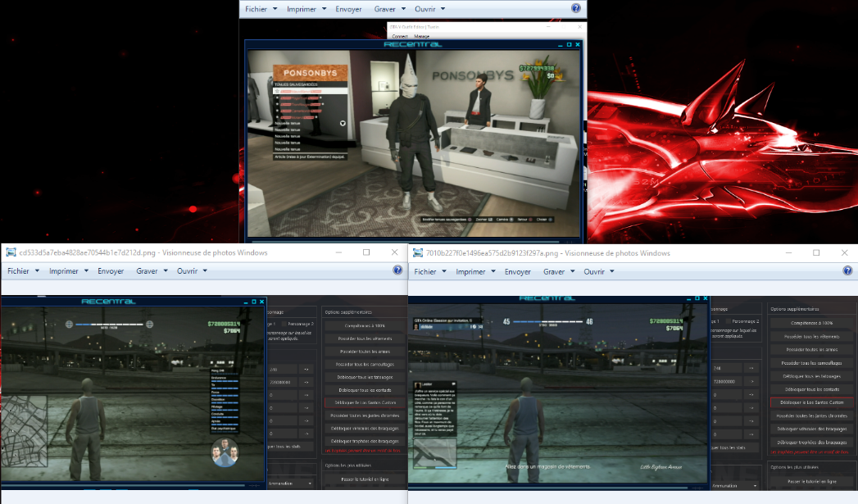The image size is (858, 504).
Task: Click the RECentral maximize icon in the top photo
Action: pos(569,44)
